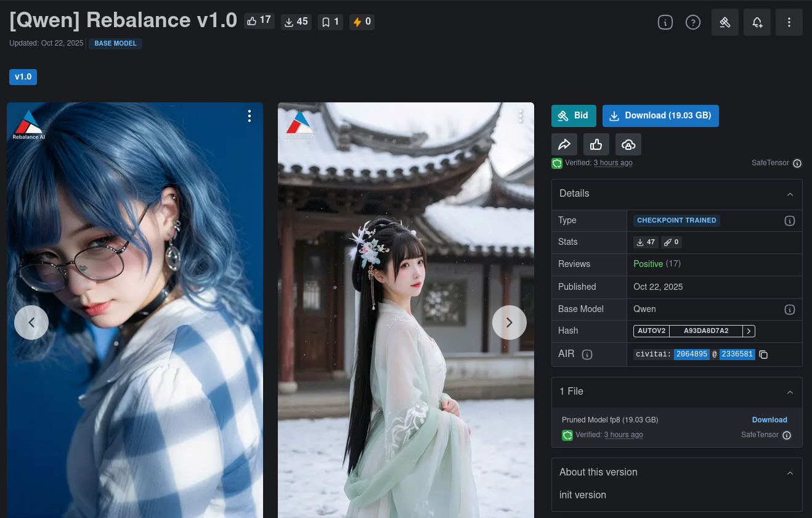Click the "init version" description text
This screenshot has height=518, width=812.
coord(583,495)
